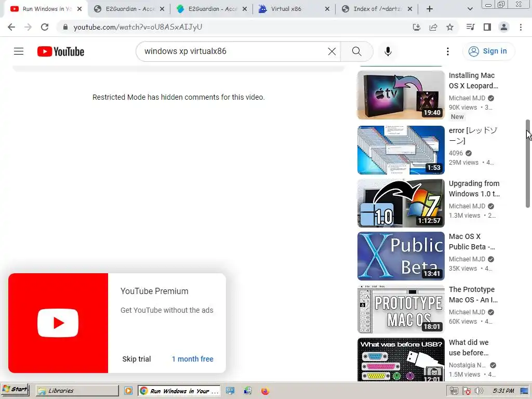Click What did we use before title
Screen dimensions: 532x399
point(469,348)
